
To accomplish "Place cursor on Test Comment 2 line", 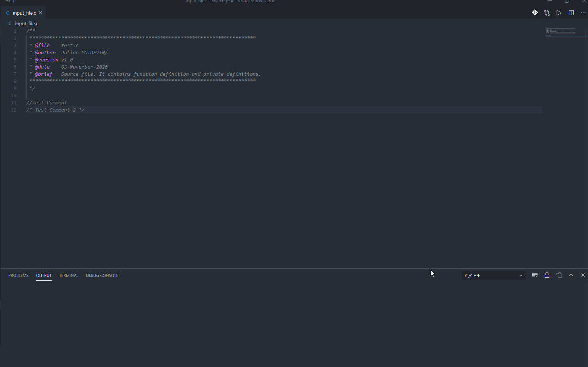I will click(x=55, y=110).
